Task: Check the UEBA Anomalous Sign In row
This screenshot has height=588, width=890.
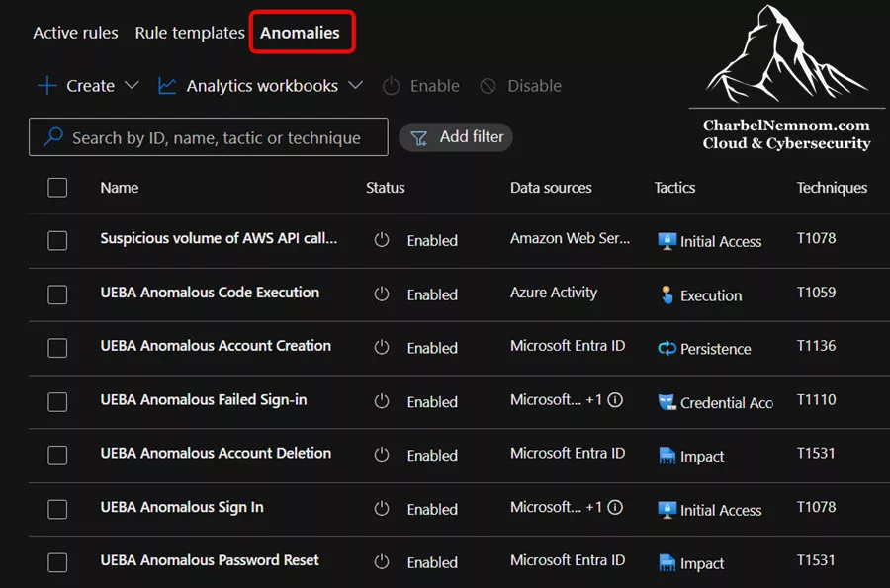Action: click(57, 509)
